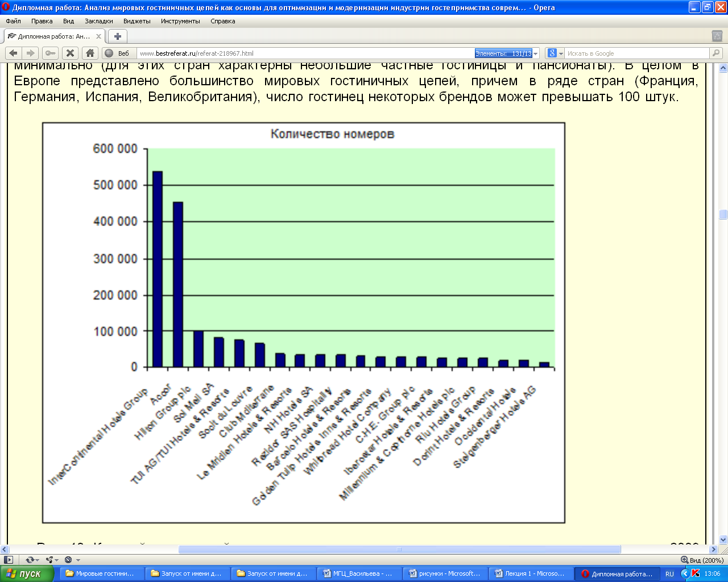Open the Справка menu
The width and height of the screenshot is (728, 582).
223,21
